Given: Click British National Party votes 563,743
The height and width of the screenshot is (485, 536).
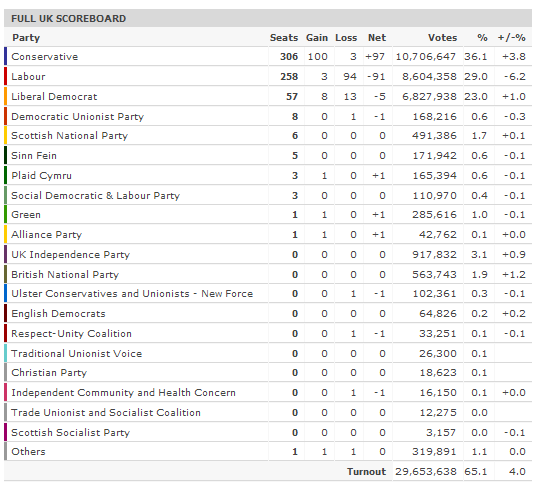Looking at the screenshot, I should click(434, 274).
